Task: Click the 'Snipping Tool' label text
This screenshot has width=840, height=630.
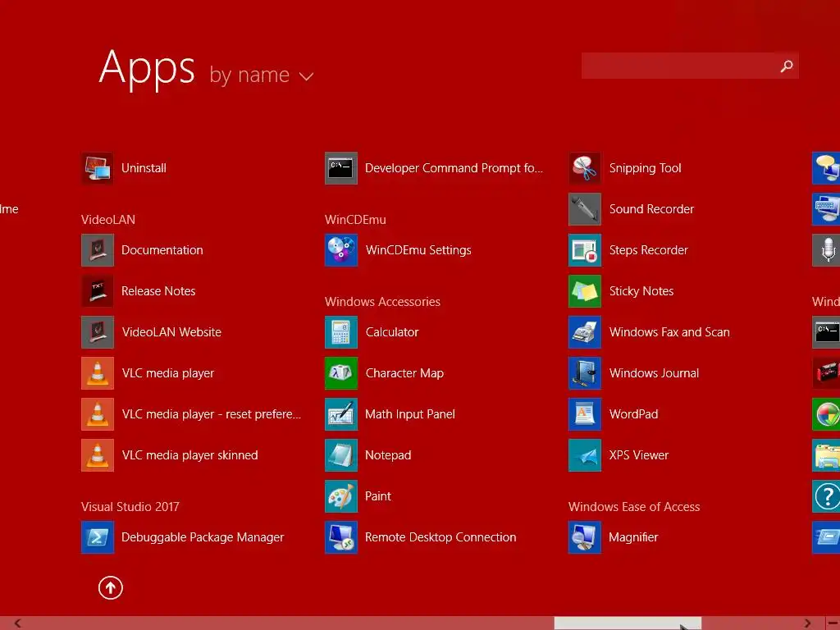Action: [x=645, y=168]
